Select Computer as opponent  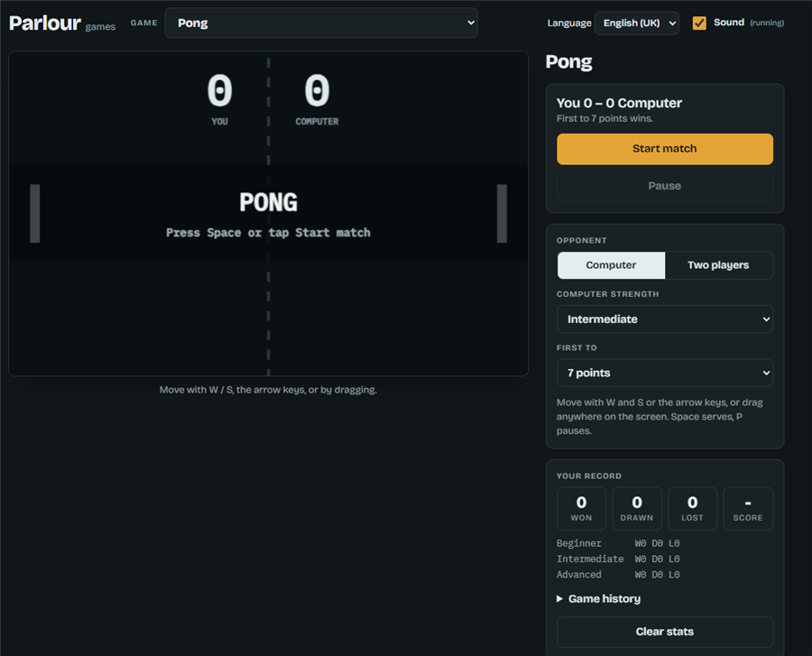pyautogui.click(x=611, y=265)
